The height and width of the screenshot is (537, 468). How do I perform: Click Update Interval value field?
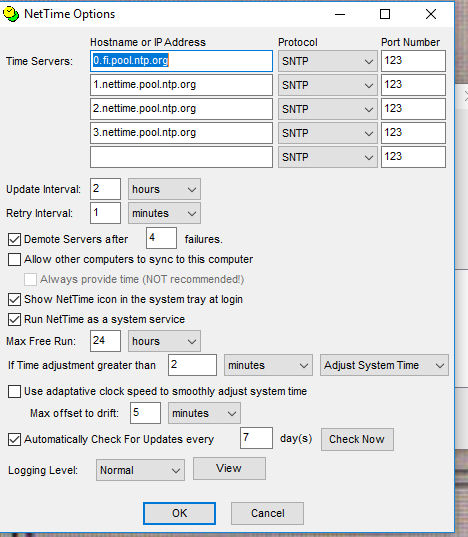point(105,189)
